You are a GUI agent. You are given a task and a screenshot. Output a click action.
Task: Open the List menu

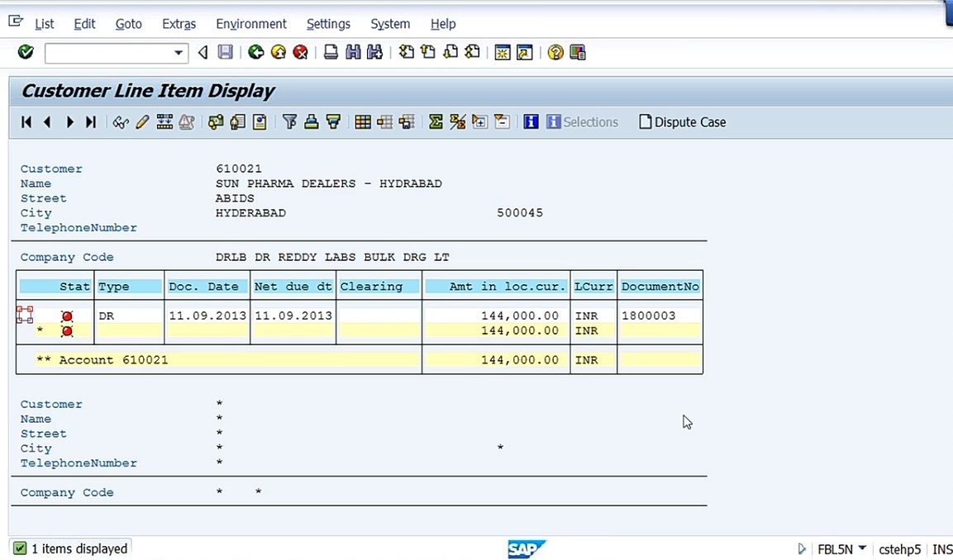pyautogui.click(x=45, y=24)
